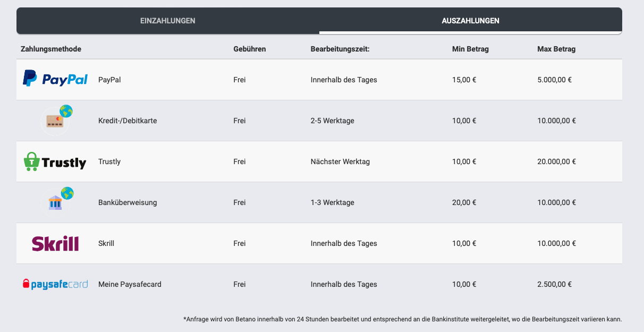This screenshot has width=644, height=332.
Task: Click the 20.000,00 € maximum amount
Action: point(556,161)
